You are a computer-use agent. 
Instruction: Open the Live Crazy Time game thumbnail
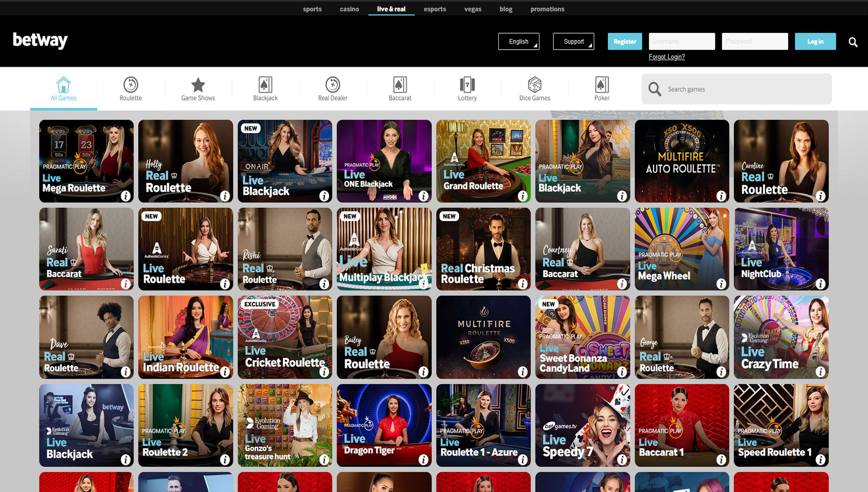point(781,337)
